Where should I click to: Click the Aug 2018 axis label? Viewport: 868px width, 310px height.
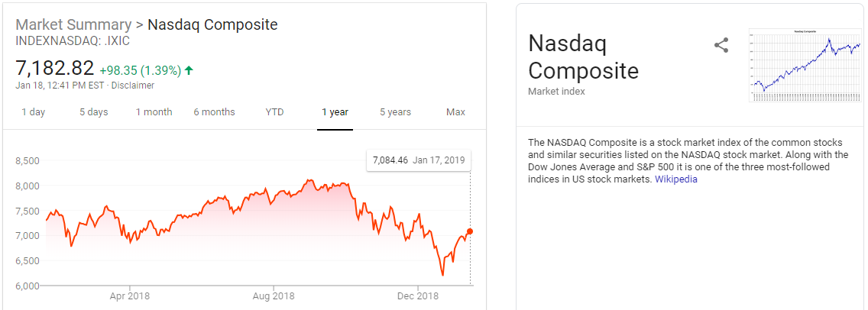click(273, 295)
